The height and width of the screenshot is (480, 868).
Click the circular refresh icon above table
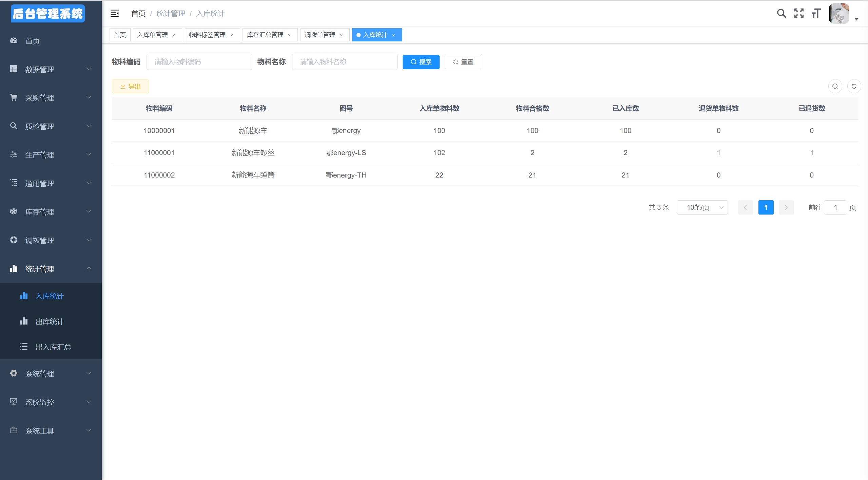point(854,86)
